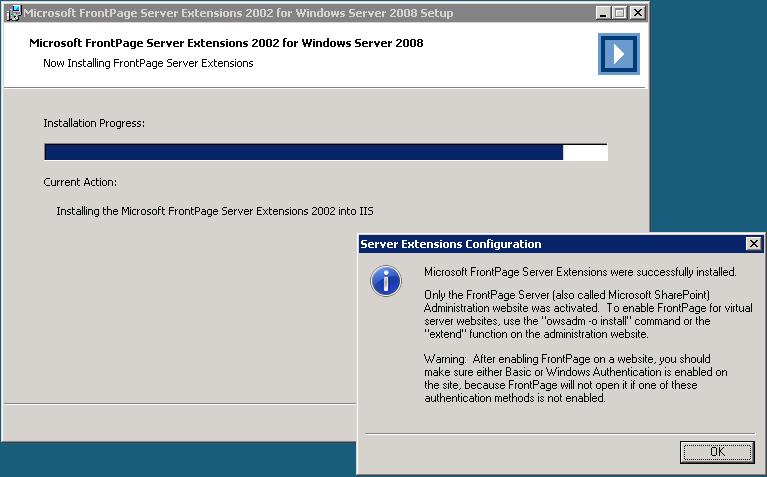Viewport: 767px width, 477px height.
Task: Click 'Installation Progress:' label
Action: (94, 123)
